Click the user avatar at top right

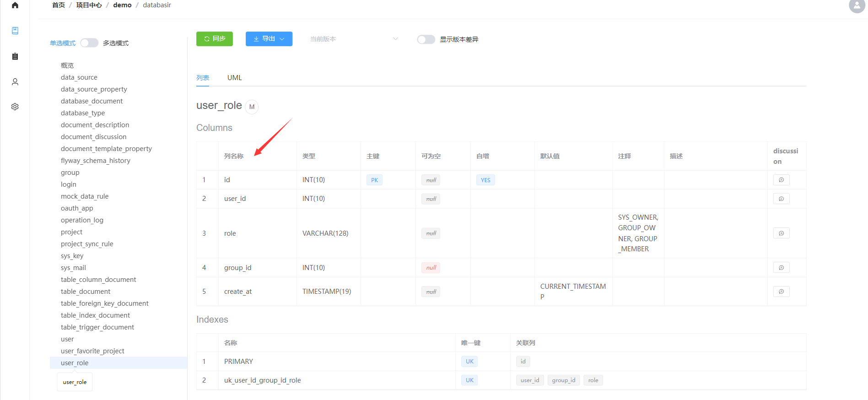856,5
